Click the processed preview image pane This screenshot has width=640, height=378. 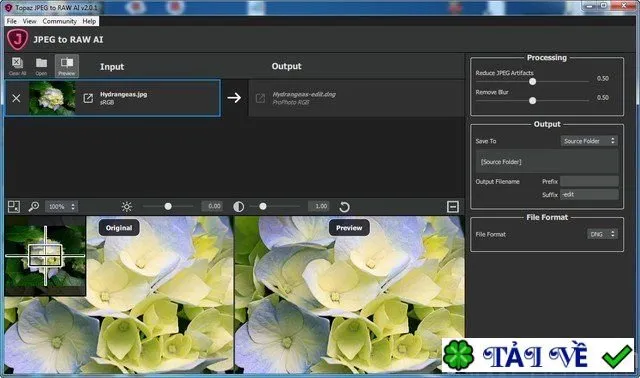(x=349, y=295)
